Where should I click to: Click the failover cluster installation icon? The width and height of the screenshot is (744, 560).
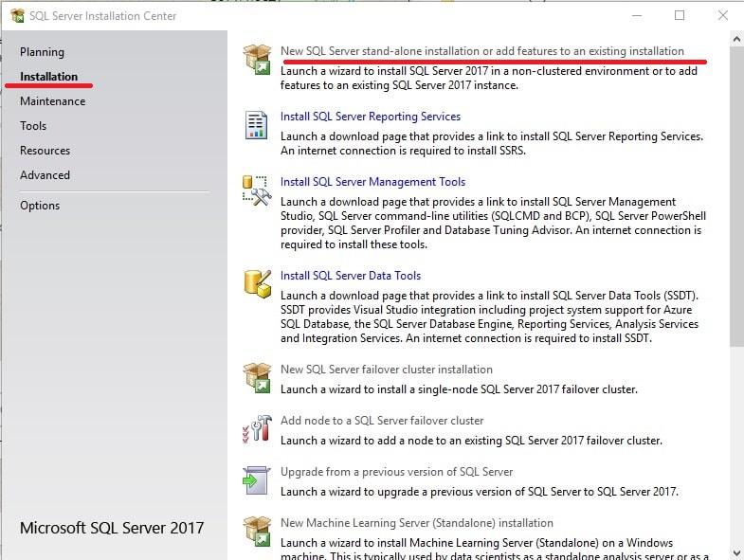click(257, 377)
